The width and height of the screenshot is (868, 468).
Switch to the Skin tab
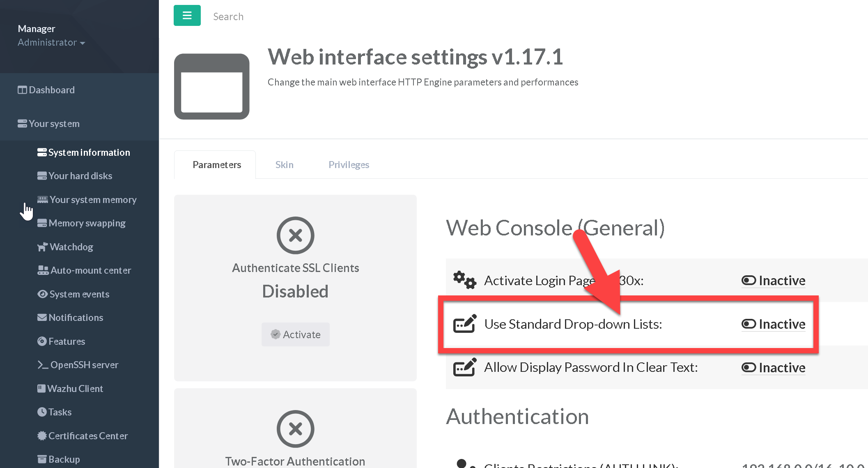point(284,165)
